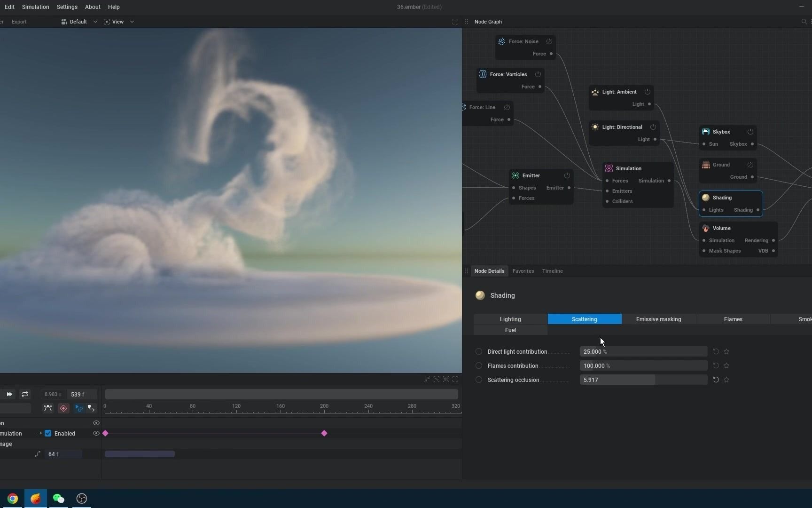This screenshot has height=508, width=812.
Task: Reset the Scattering occlusion value
Action: [x=716, y=380]
